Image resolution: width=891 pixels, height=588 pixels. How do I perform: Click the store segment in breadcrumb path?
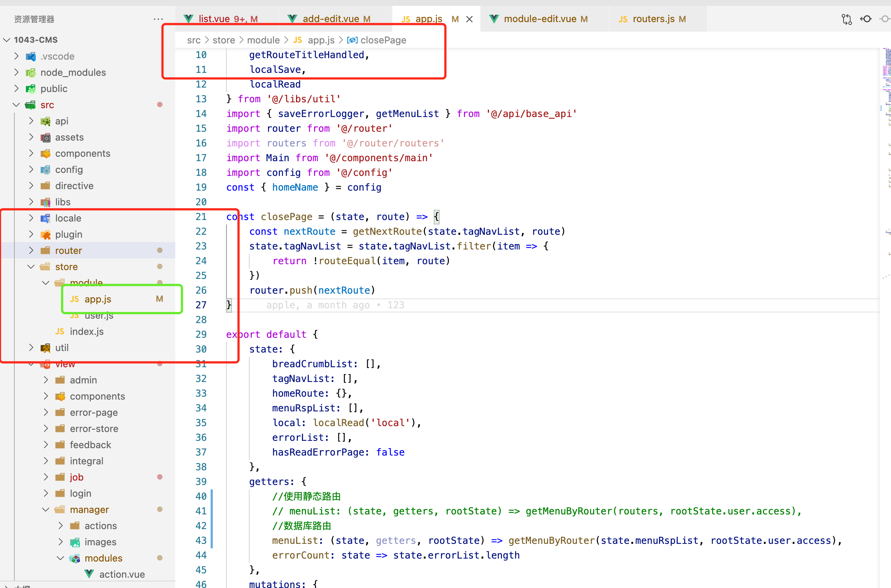click(223, 40)
